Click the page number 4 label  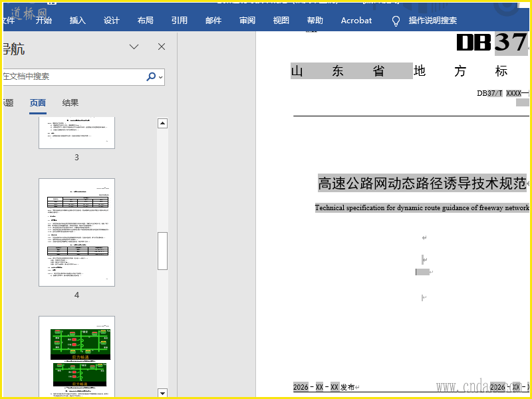(76, 295)
